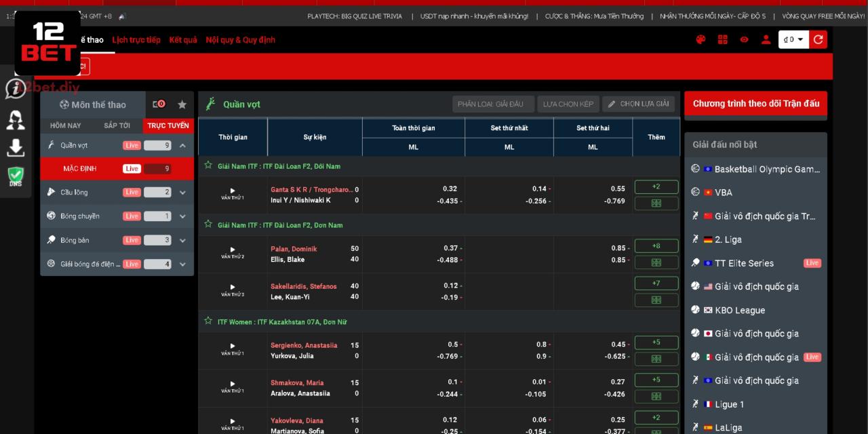Screen dimensions: 868x434
Task: Toggle the eye visibility icon in header
Action: pos(744,40)
